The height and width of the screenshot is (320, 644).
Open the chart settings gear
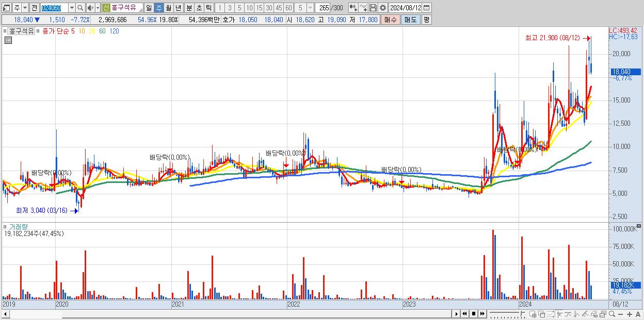[382, 8]
